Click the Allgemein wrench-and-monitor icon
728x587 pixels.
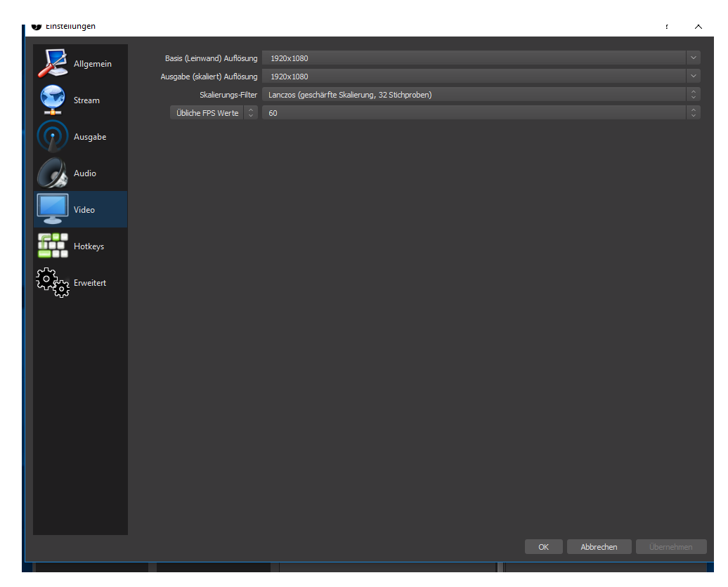53,64
